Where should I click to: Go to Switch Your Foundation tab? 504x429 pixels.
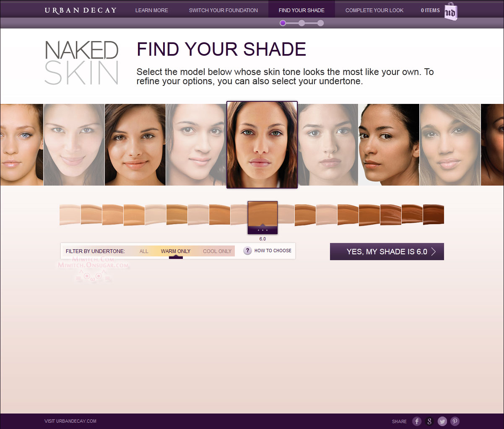point(223,10)
